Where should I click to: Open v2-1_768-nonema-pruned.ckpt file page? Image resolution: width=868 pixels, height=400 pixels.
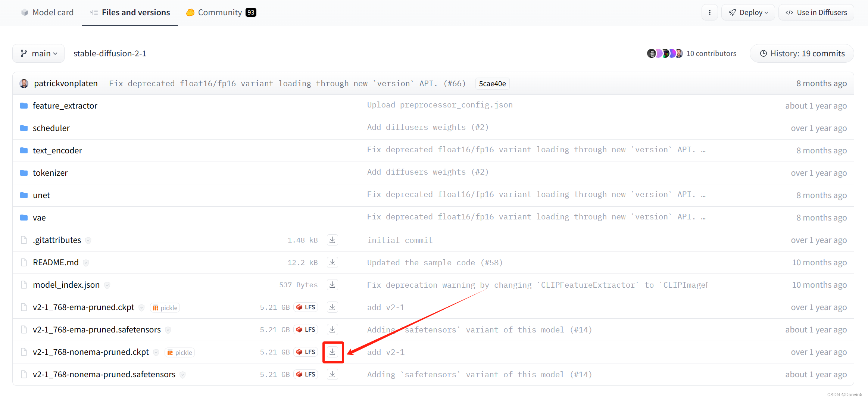(x=91, y=352)
